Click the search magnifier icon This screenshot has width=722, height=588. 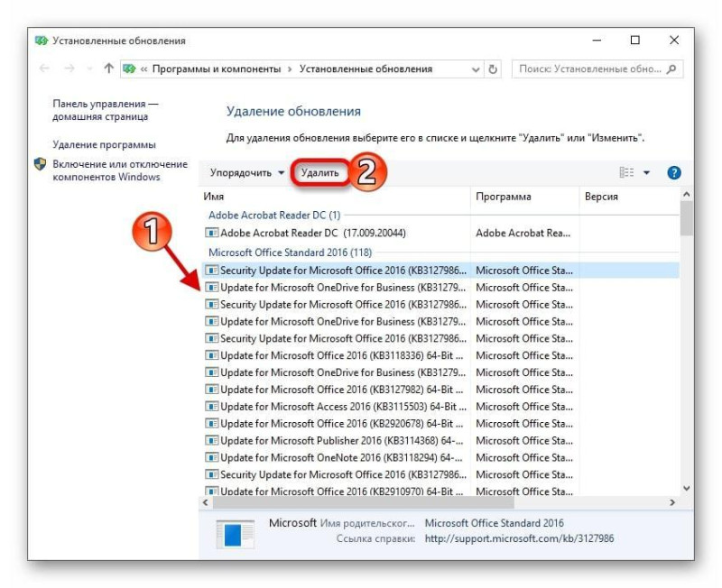pos(671,69)
